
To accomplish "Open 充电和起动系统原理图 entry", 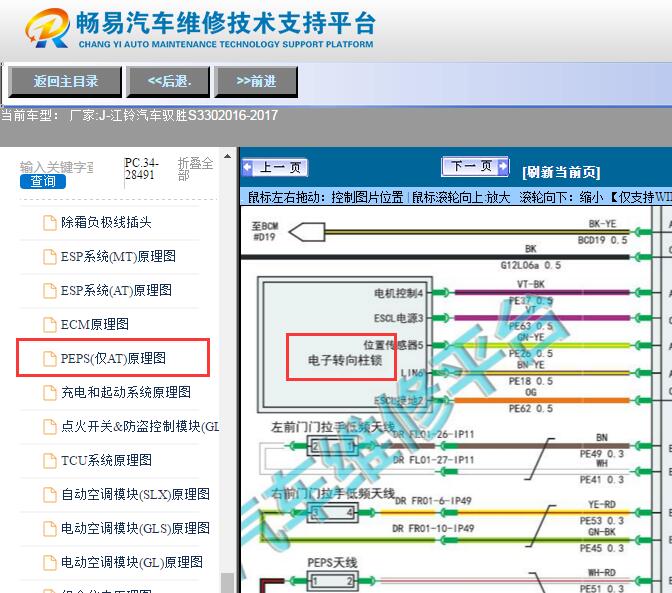I will point(126,392).
